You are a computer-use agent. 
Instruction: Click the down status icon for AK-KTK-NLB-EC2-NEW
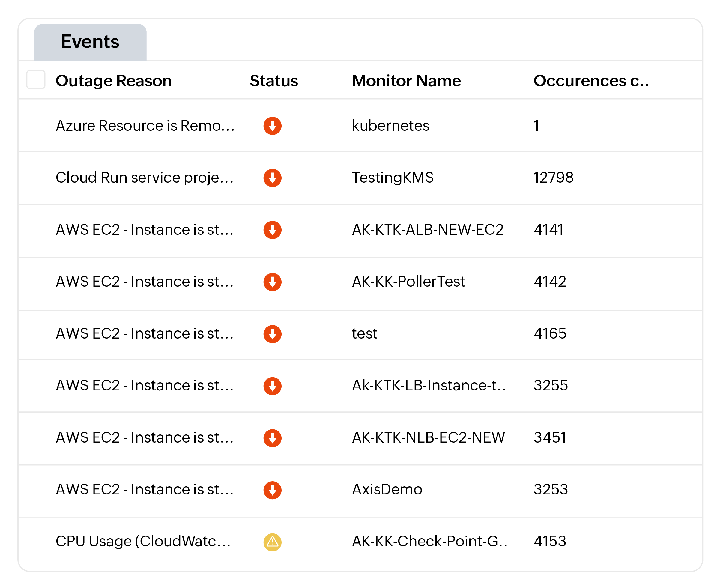click(x=273, y=438)
